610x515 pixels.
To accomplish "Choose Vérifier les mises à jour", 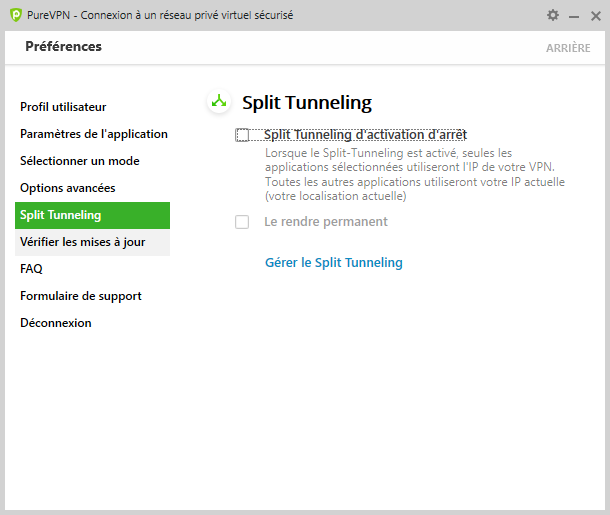I will pos(93,242).
